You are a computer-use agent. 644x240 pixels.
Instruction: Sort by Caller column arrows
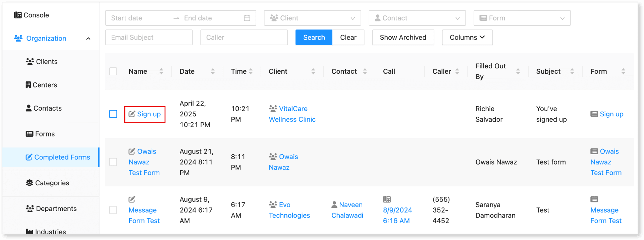point(457,71)
